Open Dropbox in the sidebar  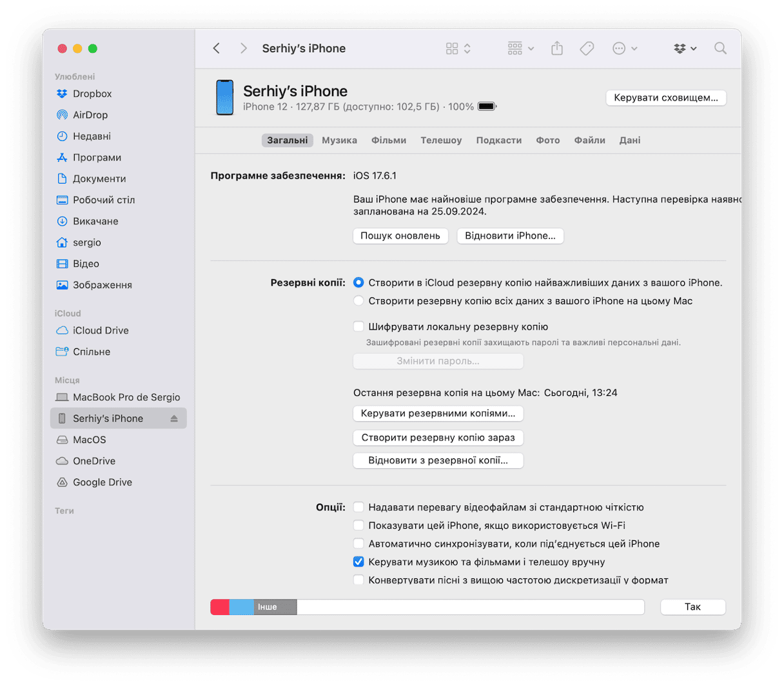[118, 93]
